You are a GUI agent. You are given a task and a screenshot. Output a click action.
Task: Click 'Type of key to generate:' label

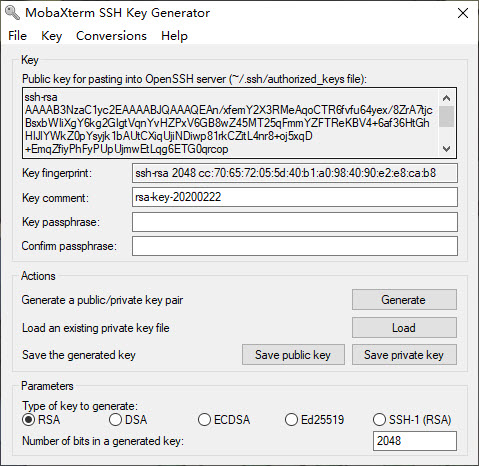(x=80, y=406)
